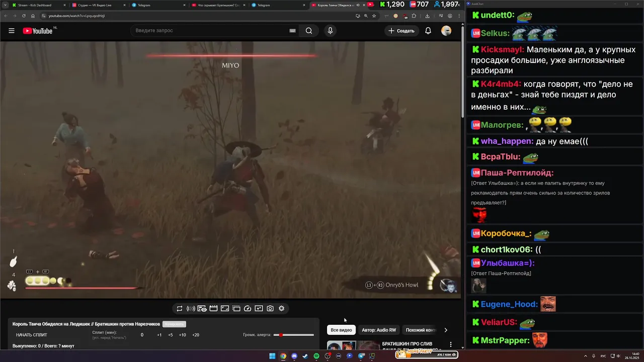Click the НАЧАТЬ СПЛИТ button

tap(32, 335)
